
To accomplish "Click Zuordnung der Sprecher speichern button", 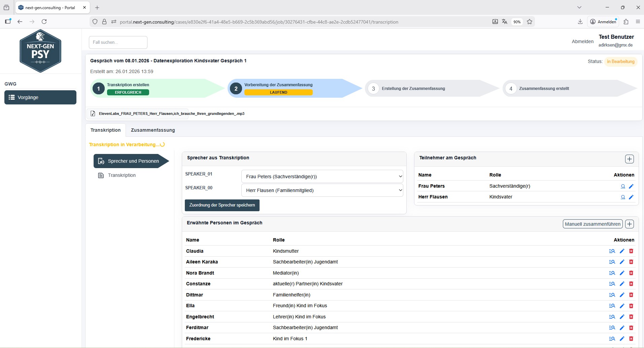I will tap(222, 205).
